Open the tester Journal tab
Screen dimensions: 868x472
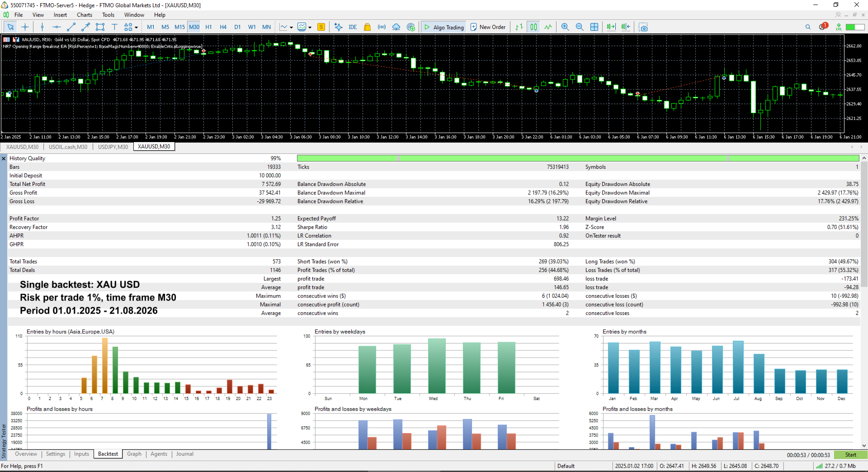point(185,454)
